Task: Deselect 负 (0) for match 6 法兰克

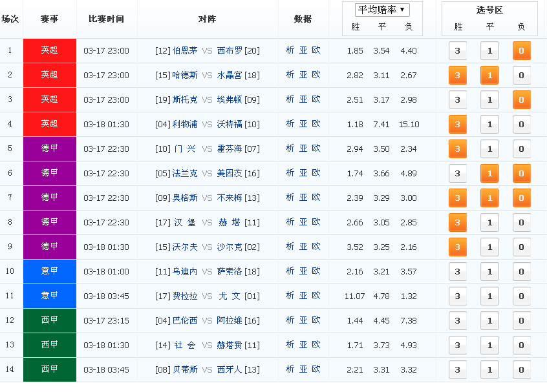Action: 522,174
